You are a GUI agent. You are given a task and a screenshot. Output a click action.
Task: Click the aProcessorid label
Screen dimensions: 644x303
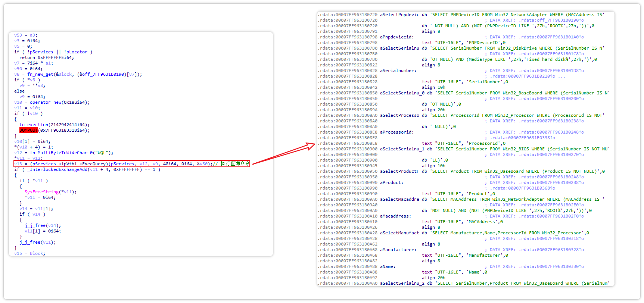pos(397,132)
